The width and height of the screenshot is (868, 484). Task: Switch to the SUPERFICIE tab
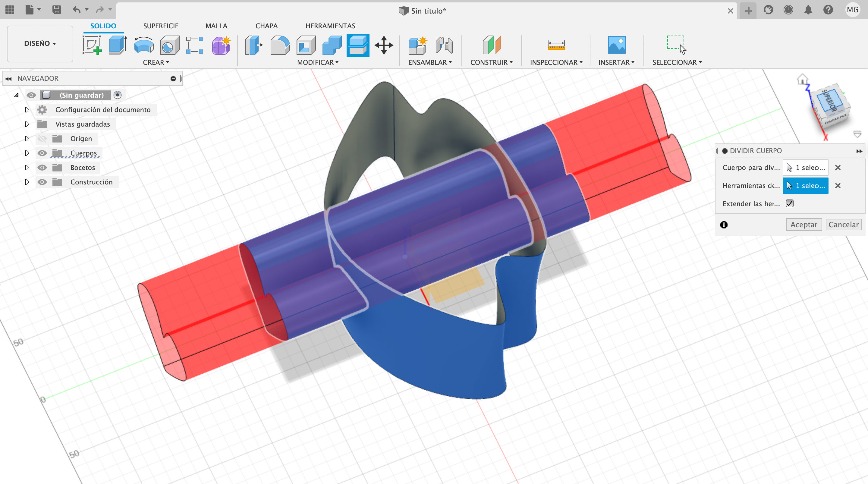click(x=161, y=26)
